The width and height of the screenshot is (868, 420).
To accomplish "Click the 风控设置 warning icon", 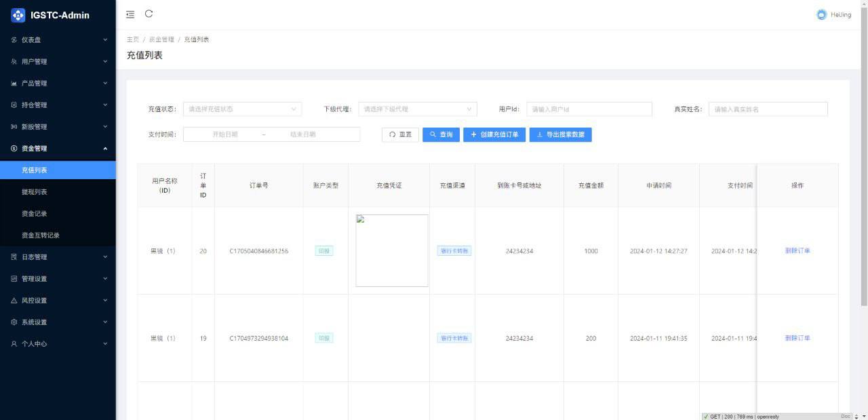I will [x=14, y=301].
